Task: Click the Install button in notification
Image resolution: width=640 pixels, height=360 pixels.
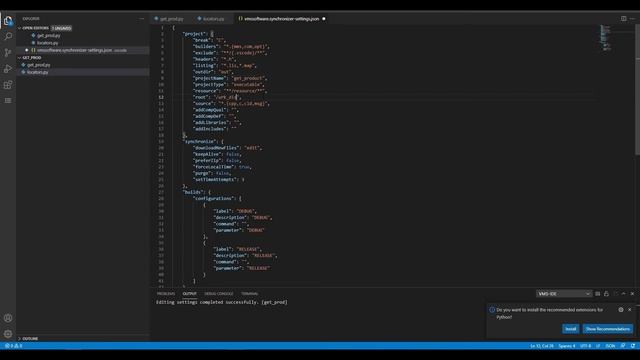Action: (x=571, y=329)
